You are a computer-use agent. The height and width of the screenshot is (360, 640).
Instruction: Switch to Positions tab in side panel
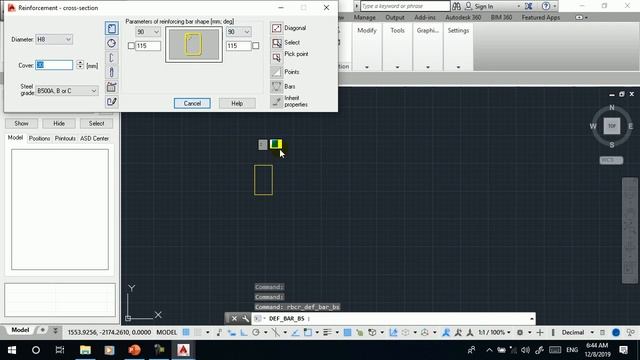(x=39, y=139)
